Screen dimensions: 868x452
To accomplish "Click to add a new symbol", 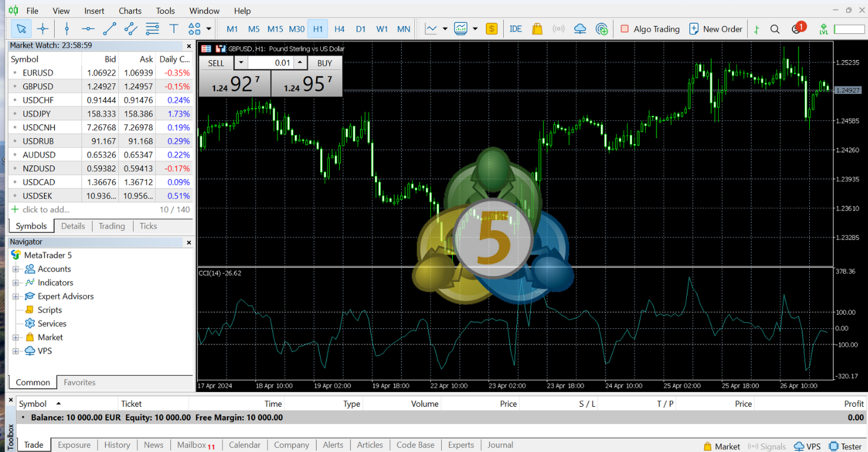I will (46, 209).
